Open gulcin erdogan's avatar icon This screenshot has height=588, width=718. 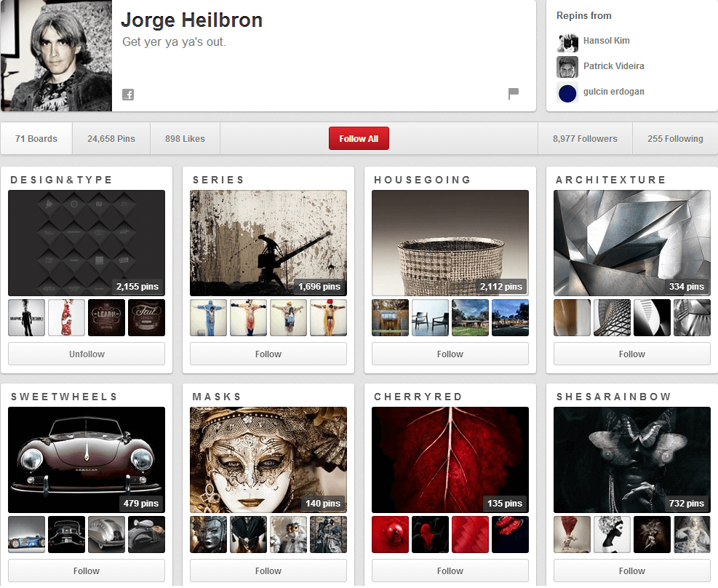[x=567, y=92]
